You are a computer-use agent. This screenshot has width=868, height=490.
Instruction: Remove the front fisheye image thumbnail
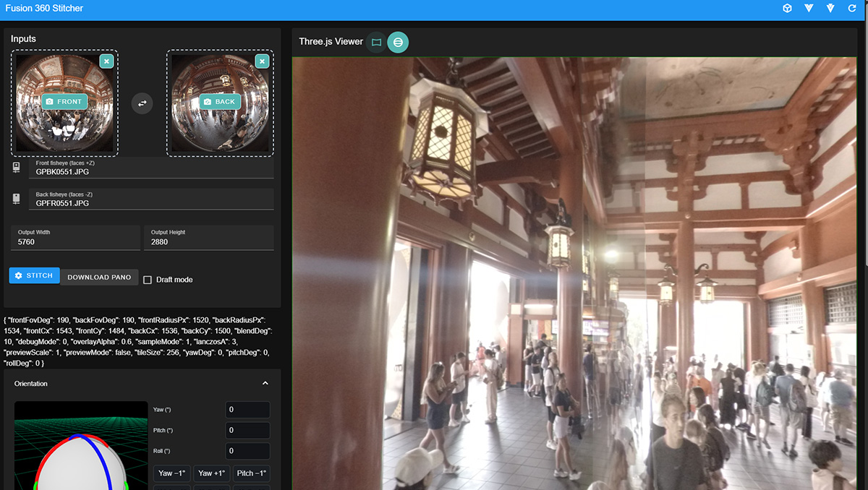(106, 61)
